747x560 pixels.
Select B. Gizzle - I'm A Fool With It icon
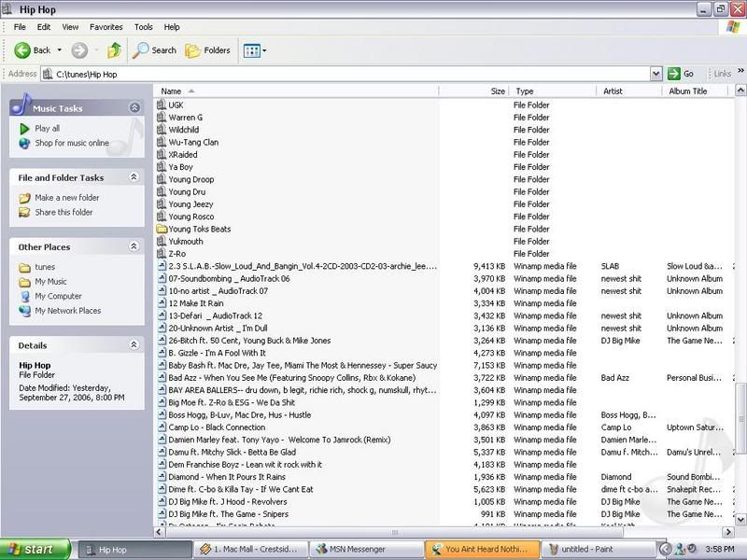click(x=162, y=353)
